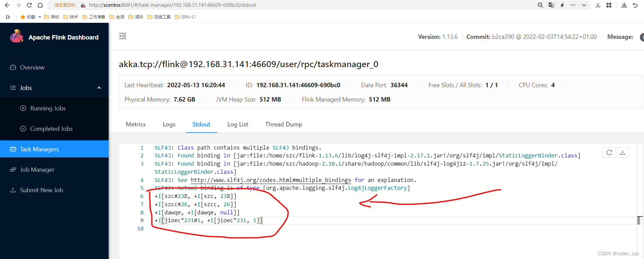Click stdout line 6 szc#23 text
Viewport: 644px width, 259px height.
coord(195,196)
